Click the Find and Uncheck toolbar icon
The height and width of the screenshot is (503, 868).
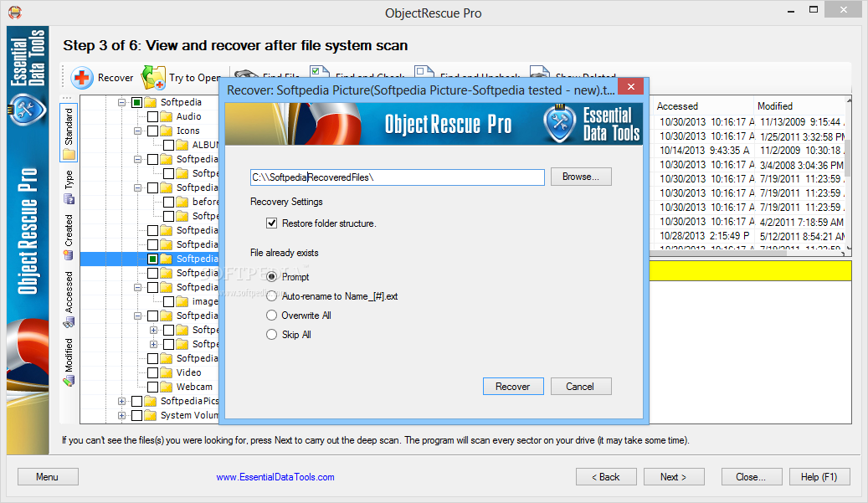point(424,73)
